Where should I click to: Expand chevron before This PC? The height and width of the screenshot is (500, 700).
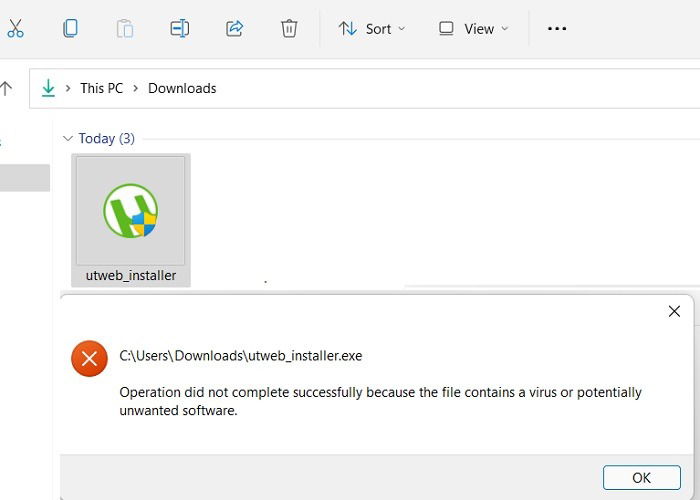[x=68, y=88]
